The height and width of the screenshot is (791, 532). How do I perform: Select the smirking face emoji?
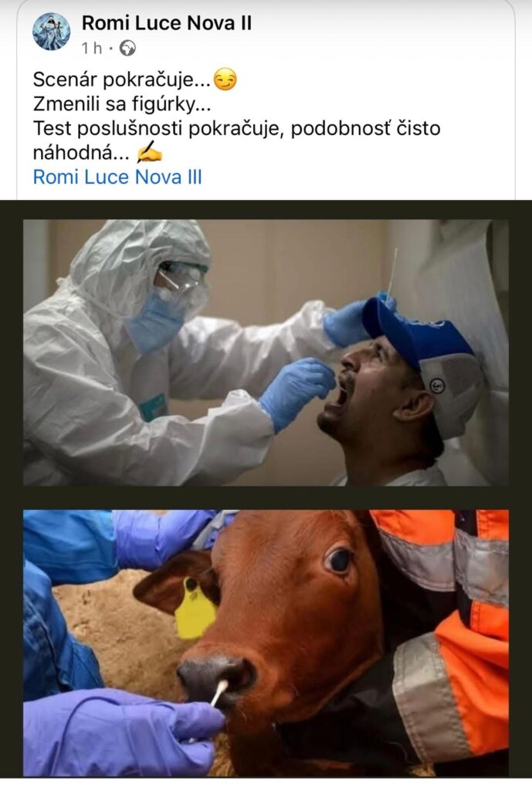[225, 80]
